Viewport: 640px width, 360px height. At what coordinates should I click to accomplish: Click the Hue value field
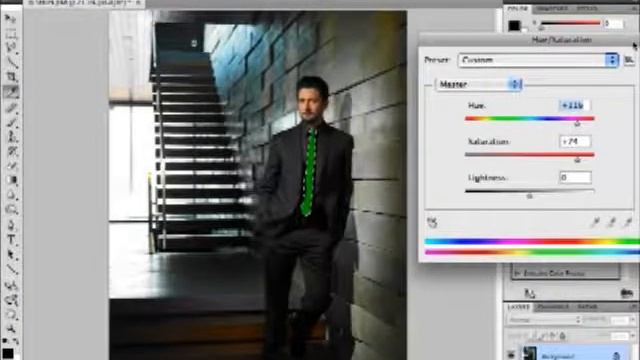(574, 106)
